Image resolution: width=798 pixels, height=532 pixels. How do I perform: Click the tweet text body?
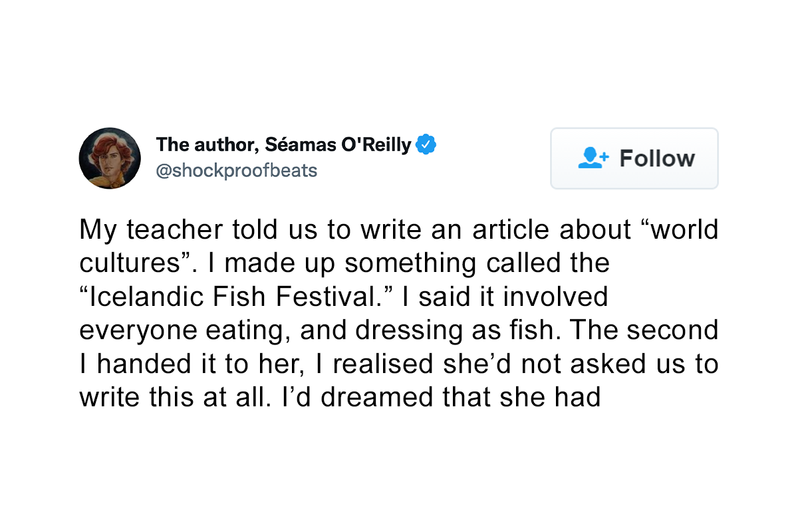(x=399, y=313)
